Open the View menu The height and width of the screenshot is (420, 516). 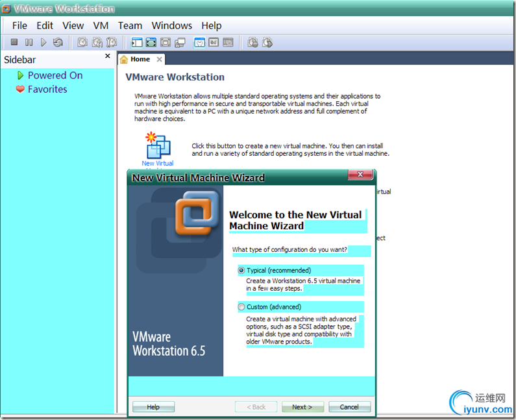73,26
